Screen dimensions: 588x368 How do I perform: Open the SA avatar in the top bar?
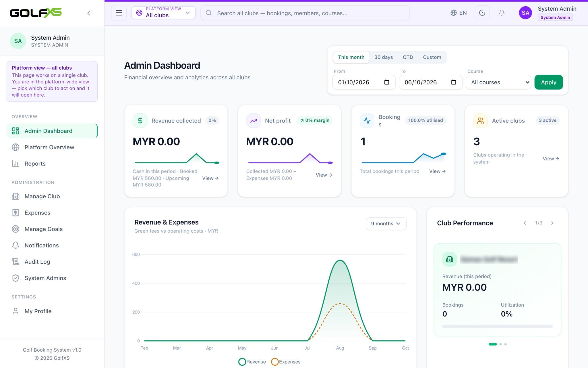pos(525,13)
